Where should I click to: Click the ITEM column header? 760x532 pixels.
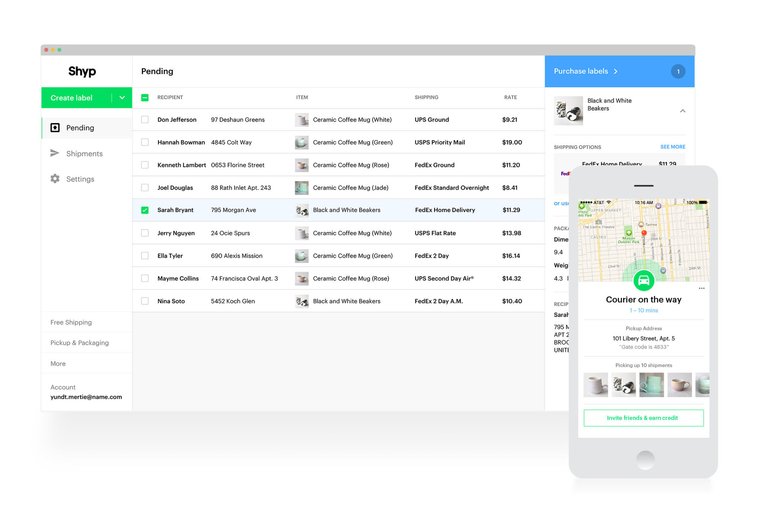(302, 97)
